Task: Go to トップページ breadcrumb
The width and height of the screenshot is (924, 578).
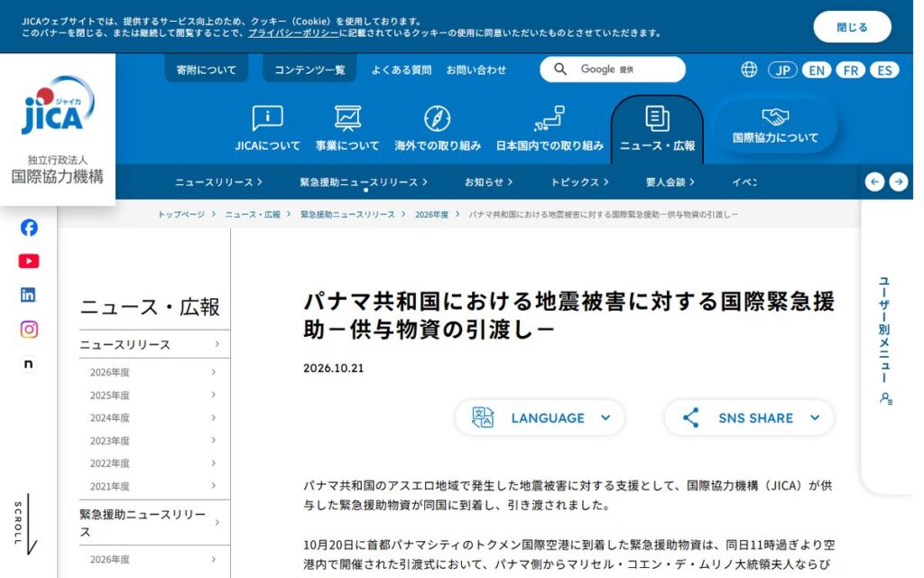Action: coord(180,214)
